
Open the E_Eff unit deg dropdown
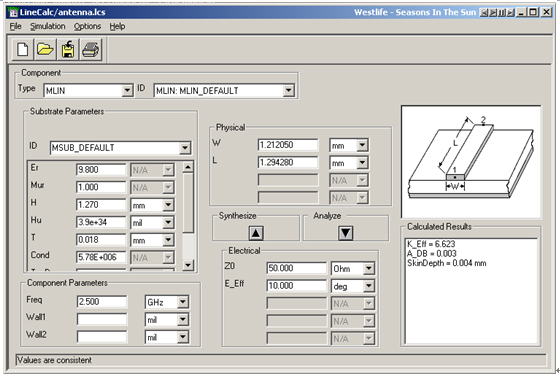[369, 286]
